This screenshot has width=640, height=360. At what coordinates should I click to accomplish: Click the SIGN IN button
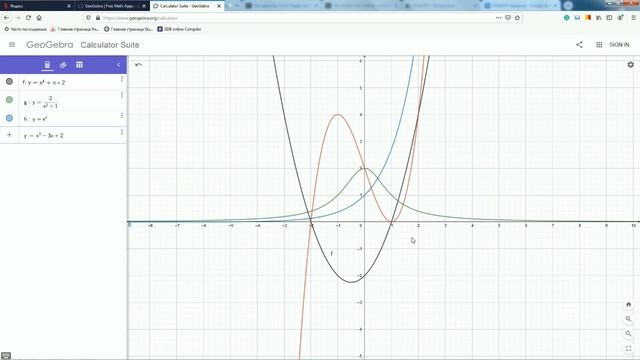[x=619, y=44]
